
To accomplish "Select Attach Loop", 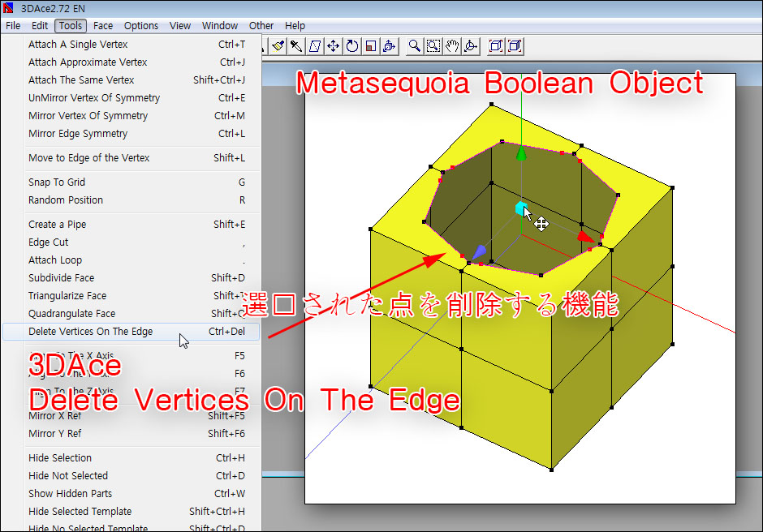I will (131, 260).
